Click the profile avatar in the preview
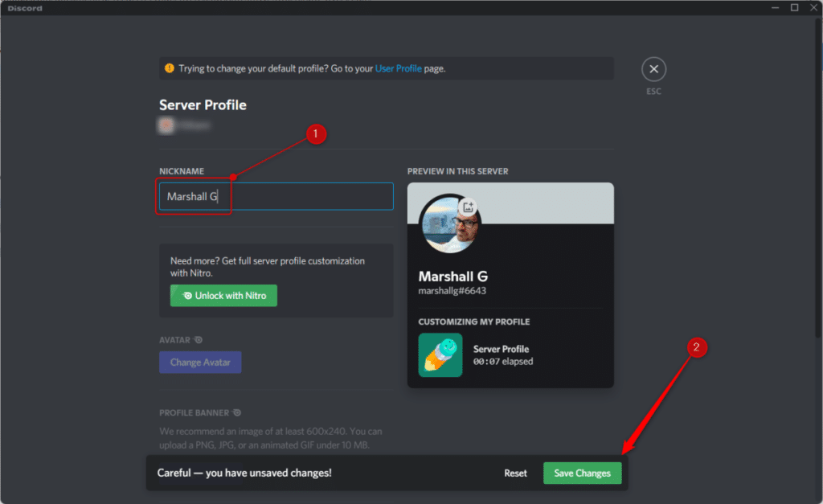 point(449,224)
